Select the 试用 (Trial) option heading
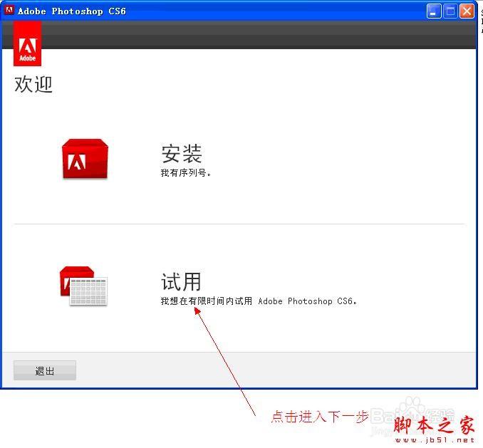Viewport: 483px width, 448px height. pyautogui.click(x=181, y=281)
